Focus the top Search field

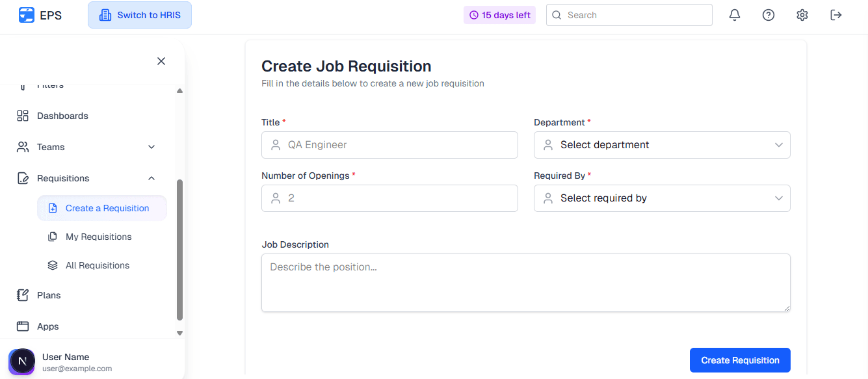(x=629, y=15)
